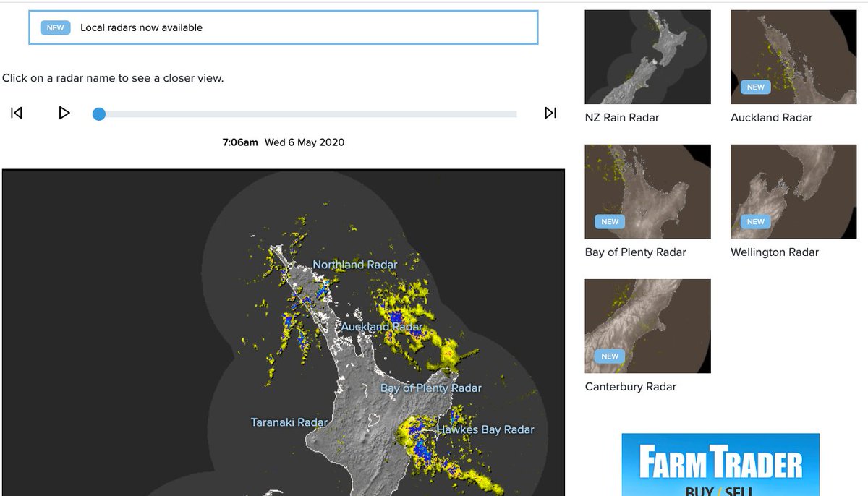Click the Auckland Radar caption under thumbnail
Screen dimensions: 868x496
pos(771,118)
